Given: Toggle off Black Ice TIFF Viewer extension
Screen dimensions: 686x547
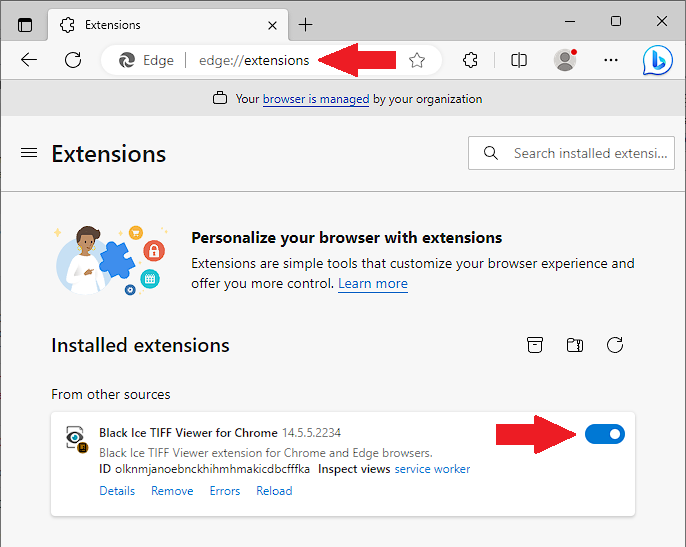Looking at the screenshot, I should (605, 434).
